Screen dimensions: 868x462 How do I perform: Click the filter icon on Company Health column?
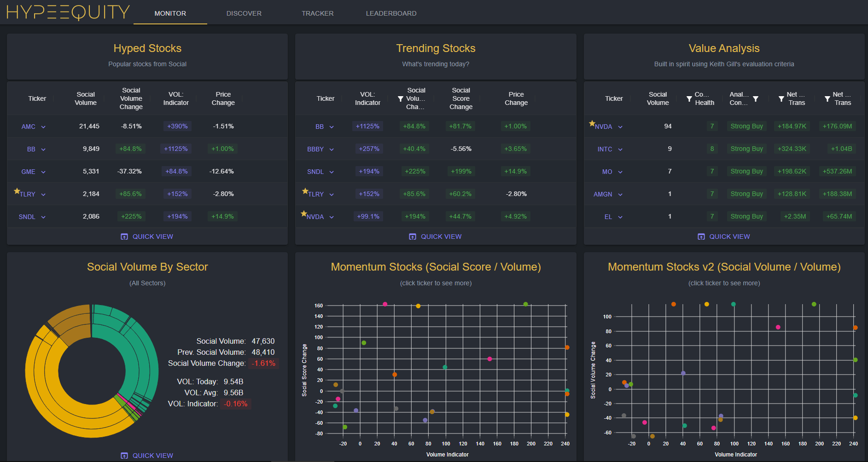point(689,99)
